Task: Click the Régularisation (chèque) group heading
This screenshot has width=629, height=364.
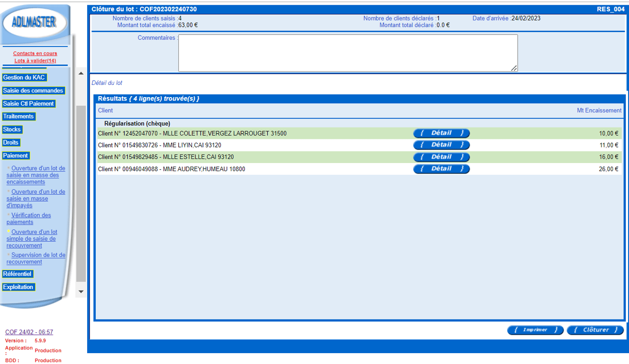Action: tap(137, 124)
